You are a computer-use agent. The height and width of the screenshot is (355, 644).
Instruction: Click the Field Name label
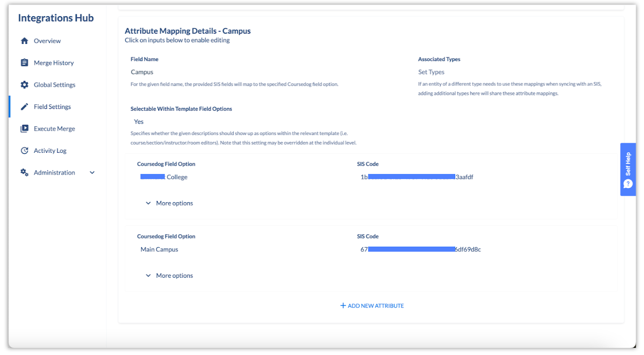(x=144, y=59)
